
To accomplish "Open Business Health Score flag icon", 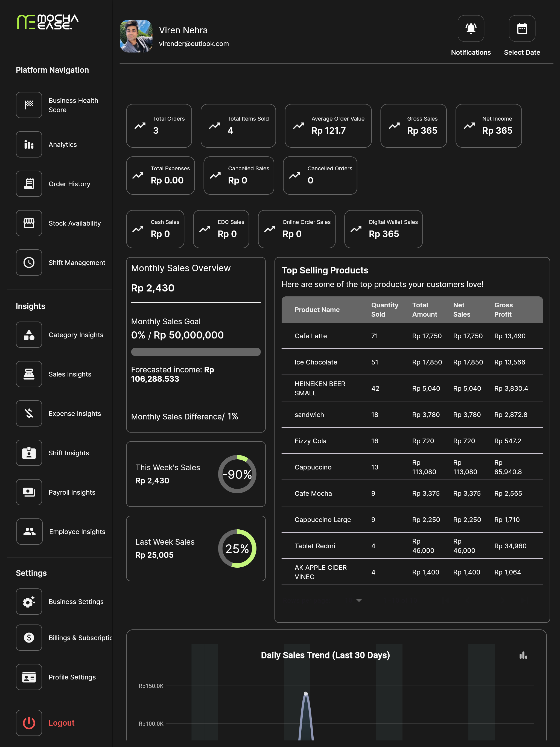I will pyautogui.click(x=29, y=105).
